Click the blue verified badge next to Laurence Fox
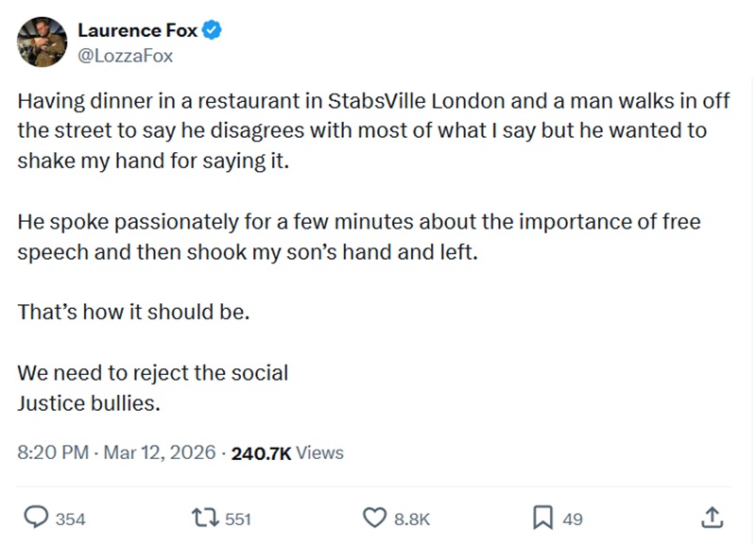Screen dimensions: 756x545 [212, 29]
